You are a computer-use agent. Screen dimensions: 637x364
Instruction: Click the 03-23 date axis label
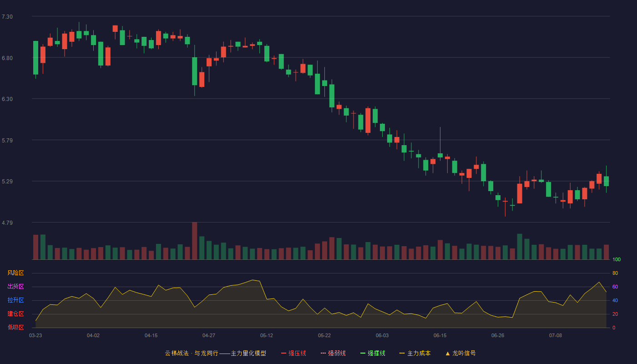(35, 335)
